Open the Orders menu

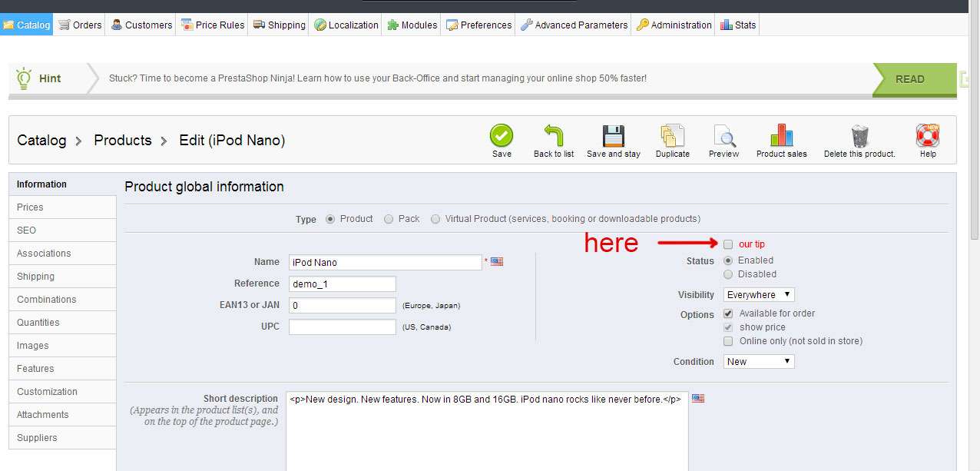coord(80,25)
